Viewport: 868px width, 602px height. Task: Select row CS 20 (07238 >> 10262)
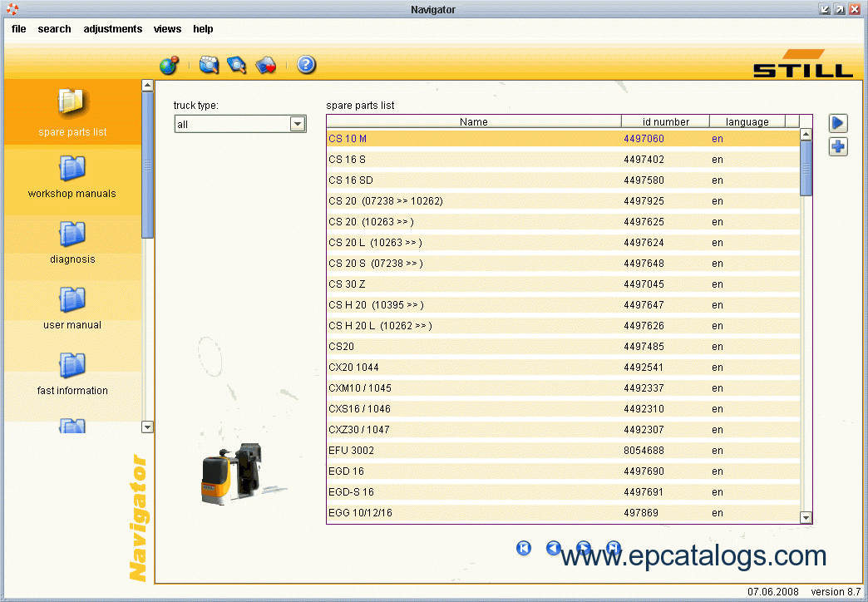[x=563, y=201]
